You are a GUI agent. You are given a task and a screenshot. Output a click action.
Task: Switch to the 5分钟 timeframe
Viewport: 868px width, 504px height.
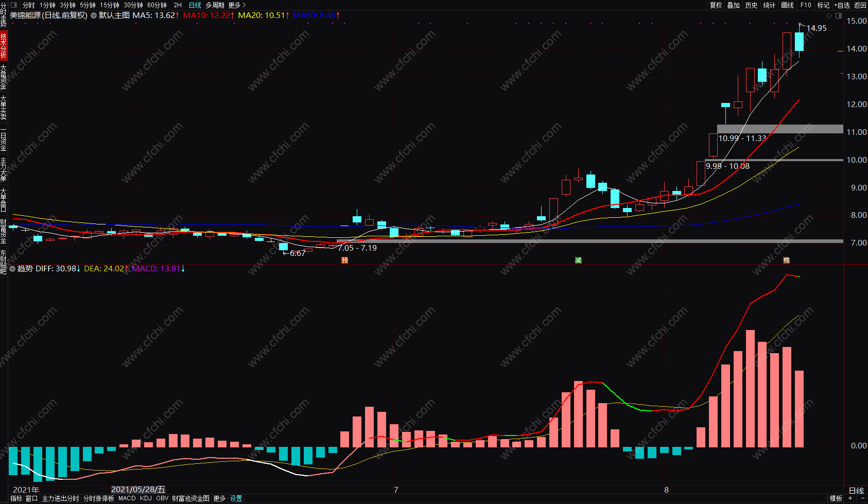tap(88, 5)
